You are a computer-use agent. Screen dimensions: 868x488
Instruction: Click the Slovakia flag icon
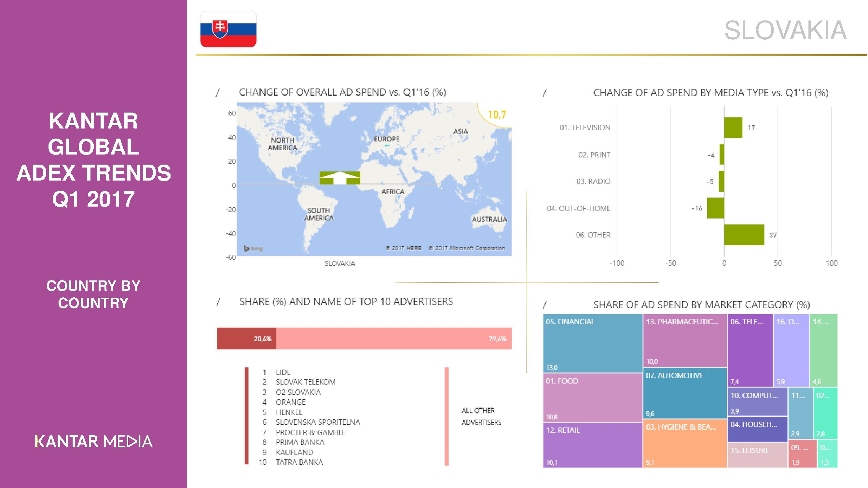[x=228, y=29]
